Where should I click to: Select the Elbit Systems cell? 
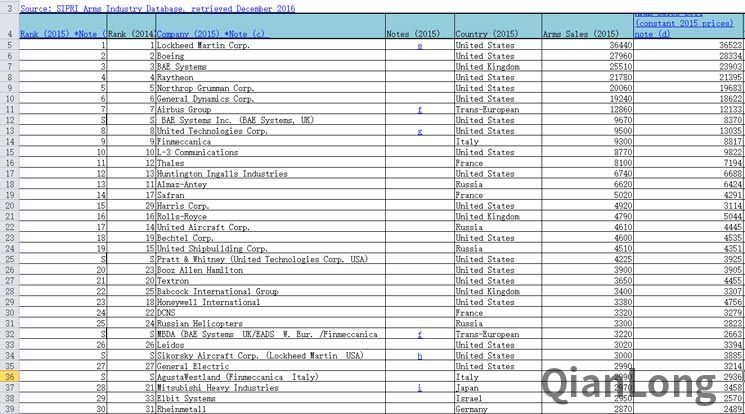click(270, 398)
